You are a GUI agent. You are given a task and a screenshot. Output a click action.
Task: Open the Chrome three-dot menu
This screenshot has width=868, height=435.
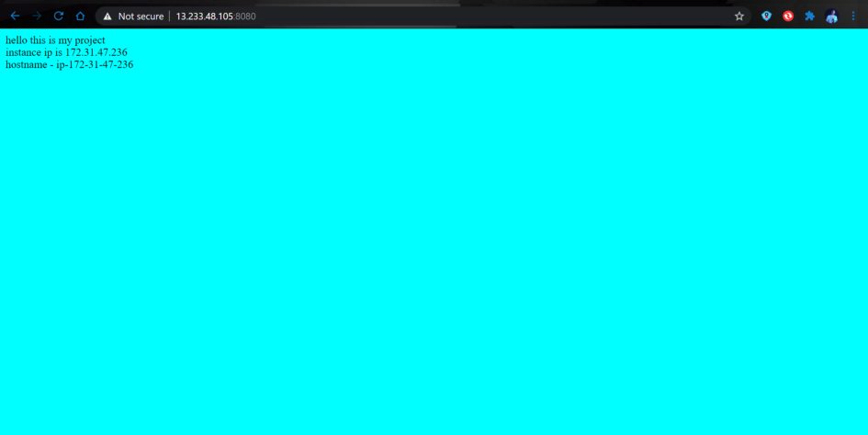coord(853,16)
